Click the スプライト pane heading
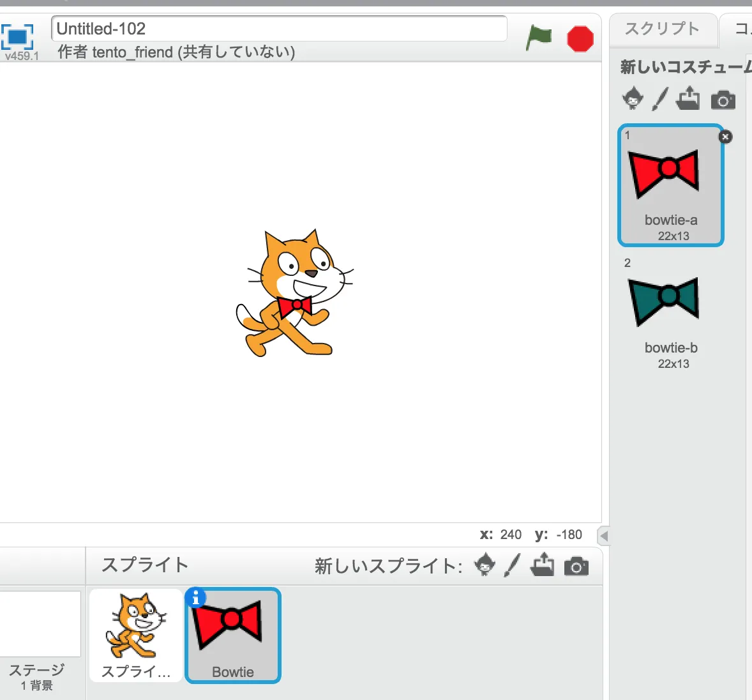 145,565
